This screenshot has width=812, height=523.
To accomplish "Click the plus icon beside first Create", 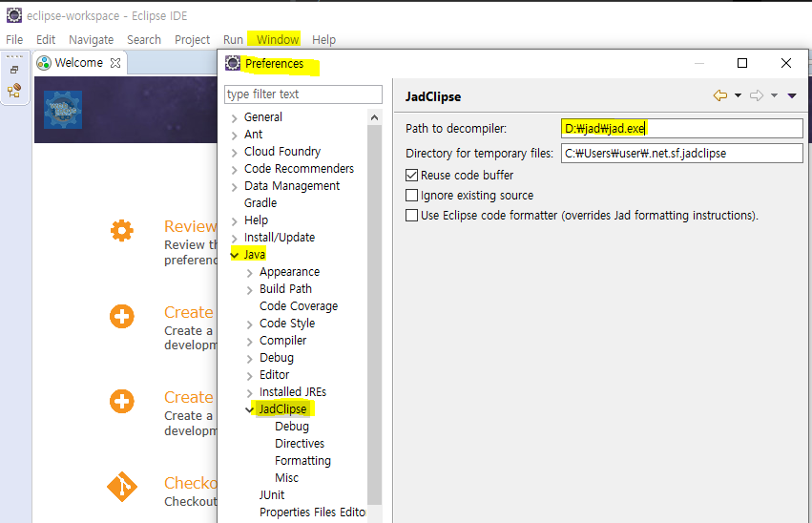I will [122, 317].
